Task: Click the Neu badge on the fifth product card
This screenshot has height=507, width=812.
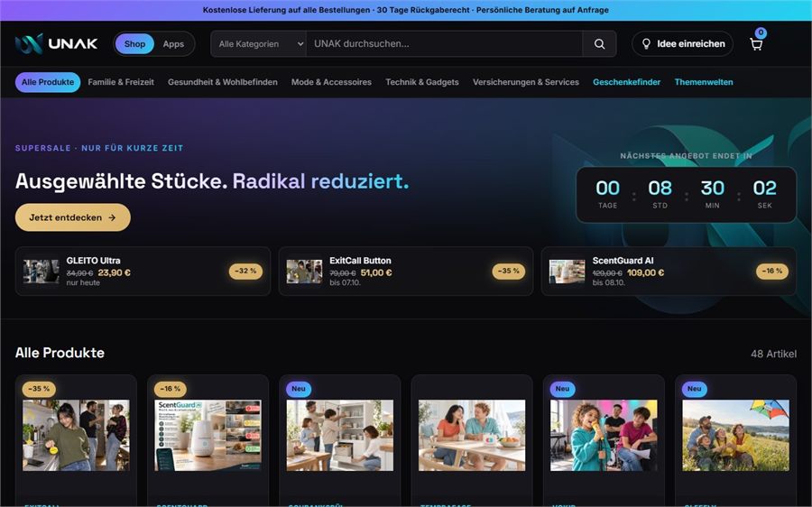Action: [562, 389]
